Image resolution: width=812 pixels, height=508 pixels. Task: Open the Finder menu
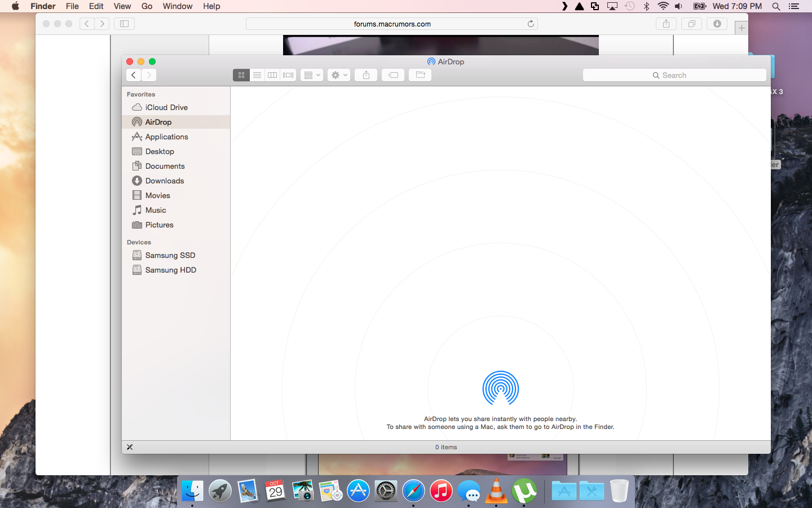pos(43,6)
